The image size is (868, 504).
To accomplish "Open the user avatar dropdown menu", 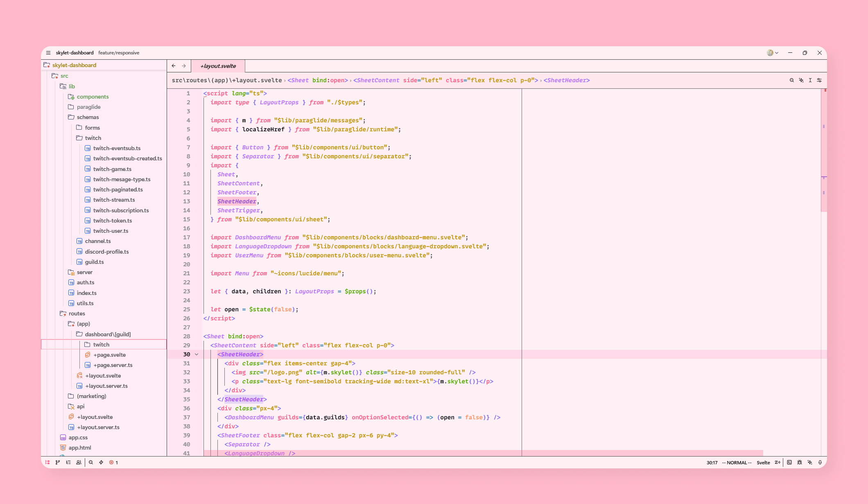I will pos(773,53).
